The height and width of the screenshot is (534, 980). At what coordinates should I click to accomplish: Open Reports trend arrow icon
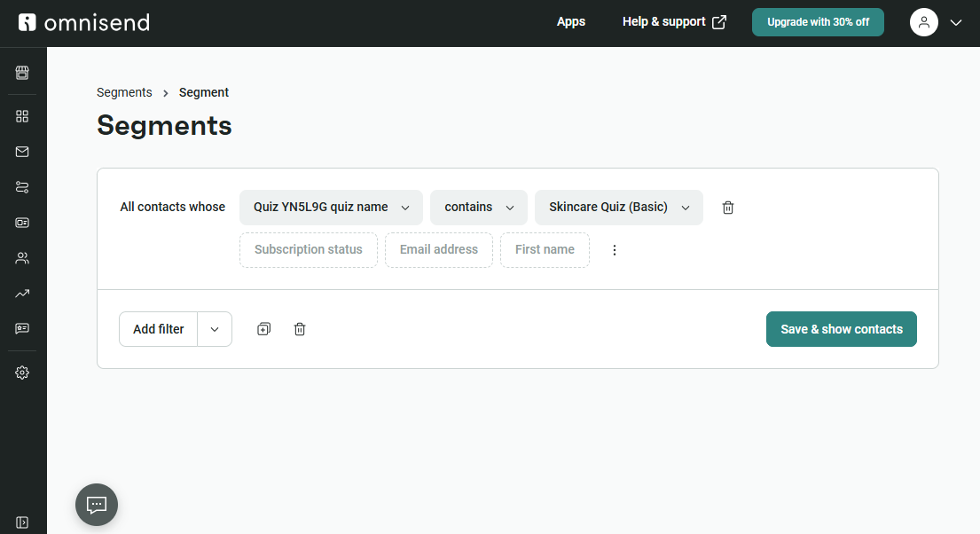(22, 294)
